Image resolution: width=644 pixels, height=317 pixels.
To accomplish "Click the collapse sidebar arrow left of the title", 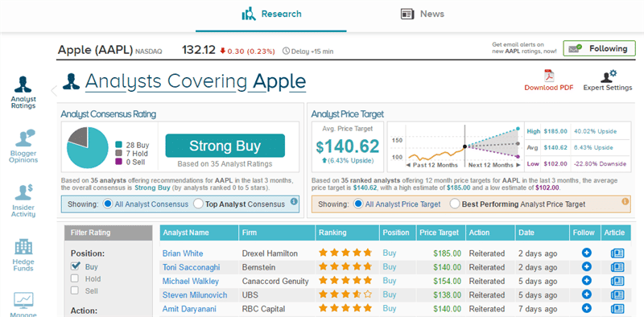I will coord(53,91).
